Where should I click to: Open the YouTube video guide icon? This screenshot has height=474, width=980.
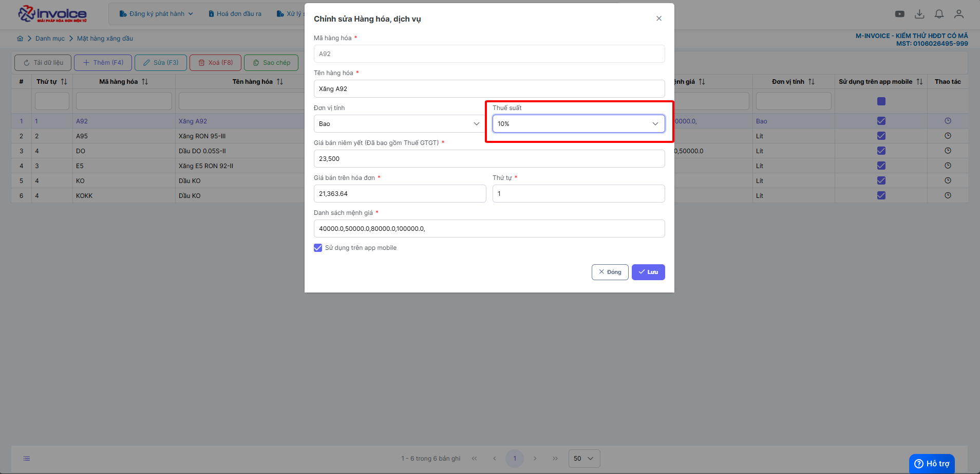pos(900,14)
